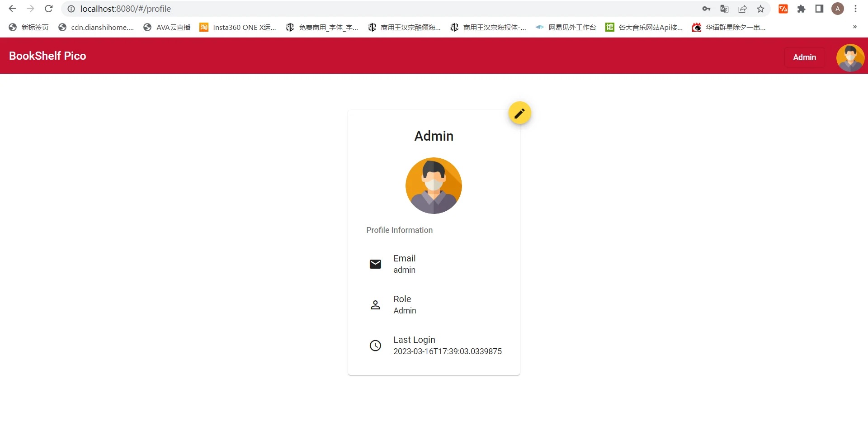
Task: Open the user avatar in the header
Action: click(850, 57)
